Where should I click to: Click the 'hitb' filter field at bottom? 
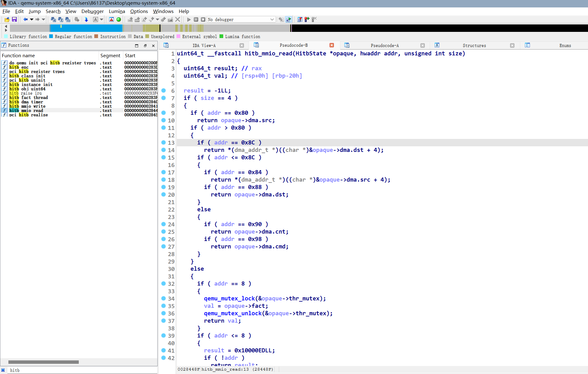pyautogui.click(x=82, y=370)
